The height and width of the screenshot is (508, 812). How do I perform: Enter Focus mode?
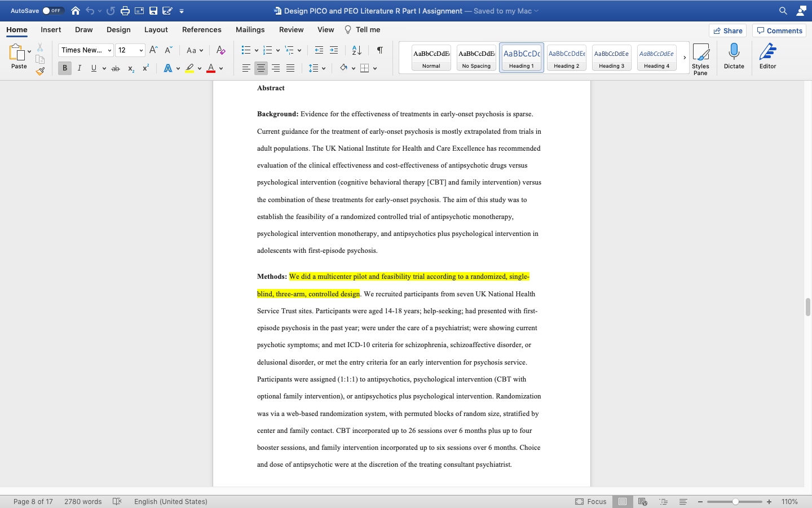pos(591,501)
